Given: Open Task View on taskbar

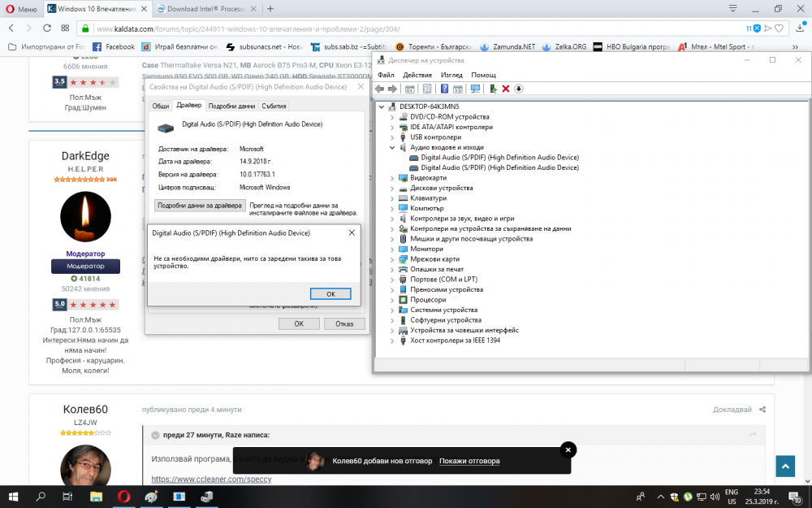Looking at the screenshot, I should click(x=68, y=497).
